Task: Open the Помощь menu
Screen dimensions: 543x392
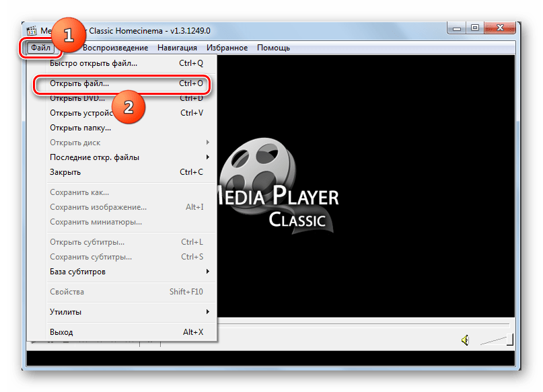Action: [273, 48]
